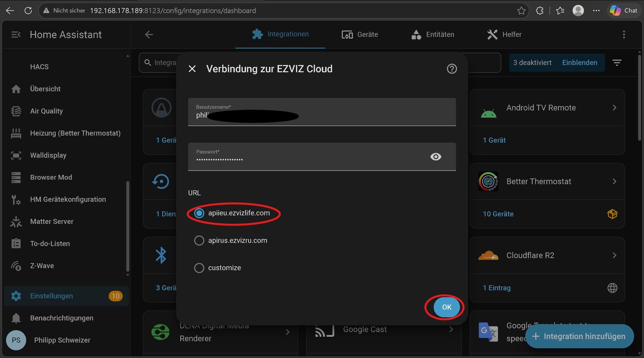Screen dimensions: 644x358
Task: Click the Google Translate logo icon
Action: point(488,332)
